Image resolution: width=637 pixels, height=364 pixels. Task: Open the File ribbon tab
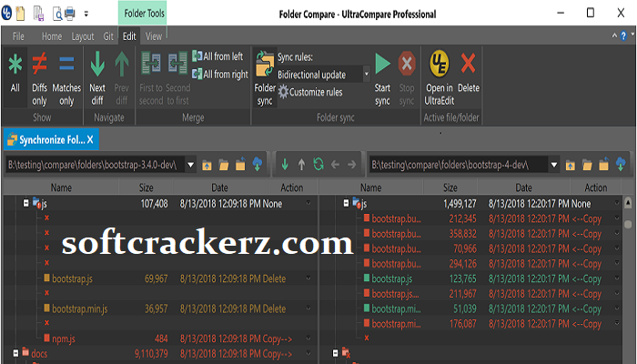point(18,36)
